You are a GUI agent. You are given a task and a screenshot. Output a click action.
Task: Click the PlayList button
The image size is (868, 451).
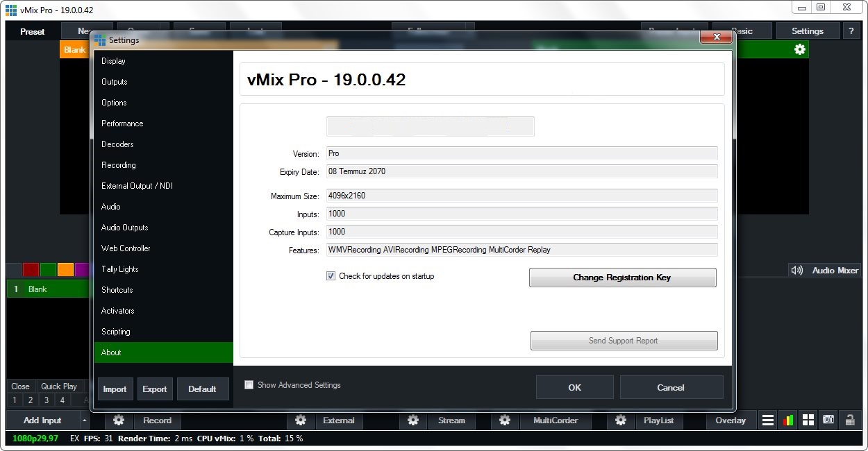coord(659,420)
